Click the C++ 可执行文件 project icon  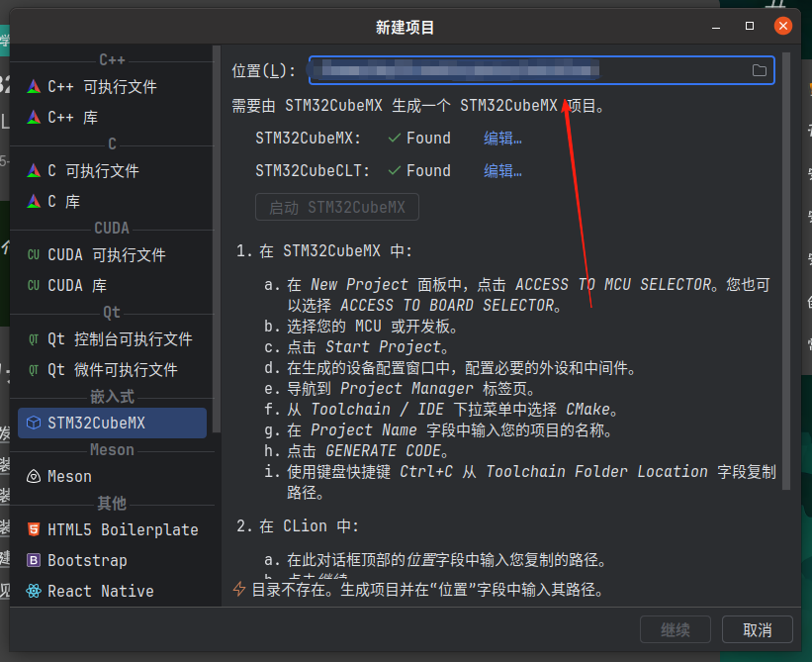(34, 86)
